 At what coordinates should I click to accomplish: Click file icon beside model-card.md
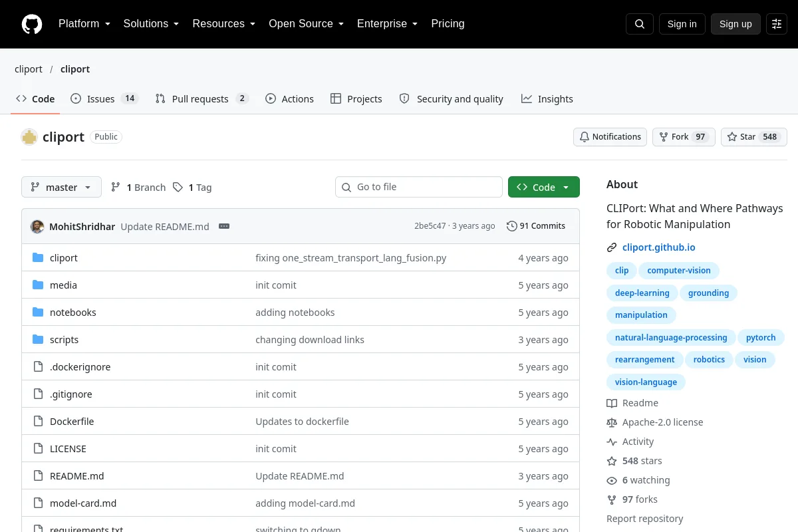(38, 503)
